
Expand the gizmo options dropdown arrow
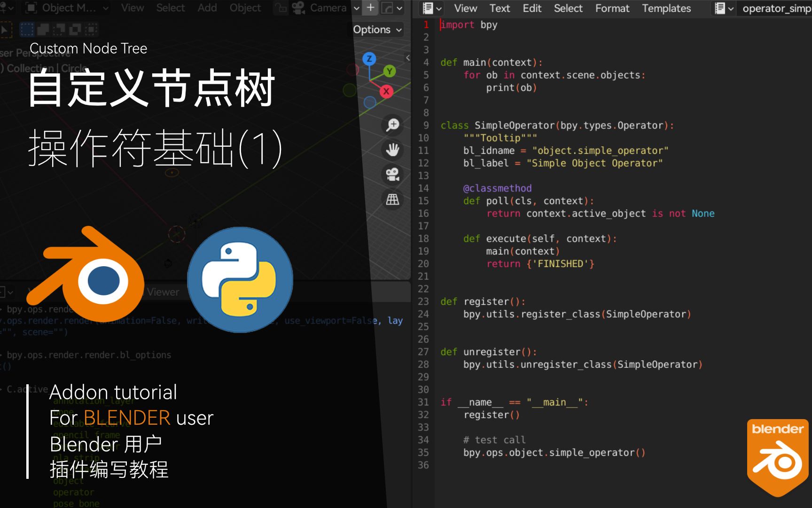(x=399, y=8)
